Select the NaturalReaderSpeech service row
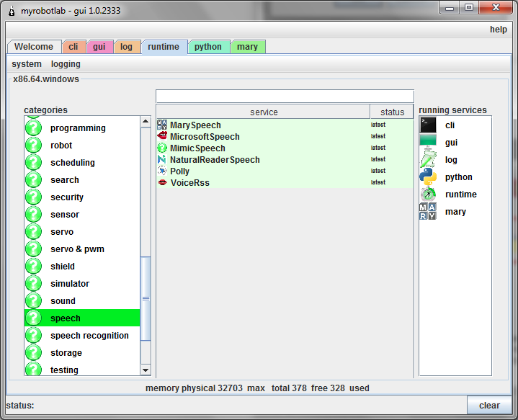Image resolution: width=518 pixels, height=420 pixels. 285,160
